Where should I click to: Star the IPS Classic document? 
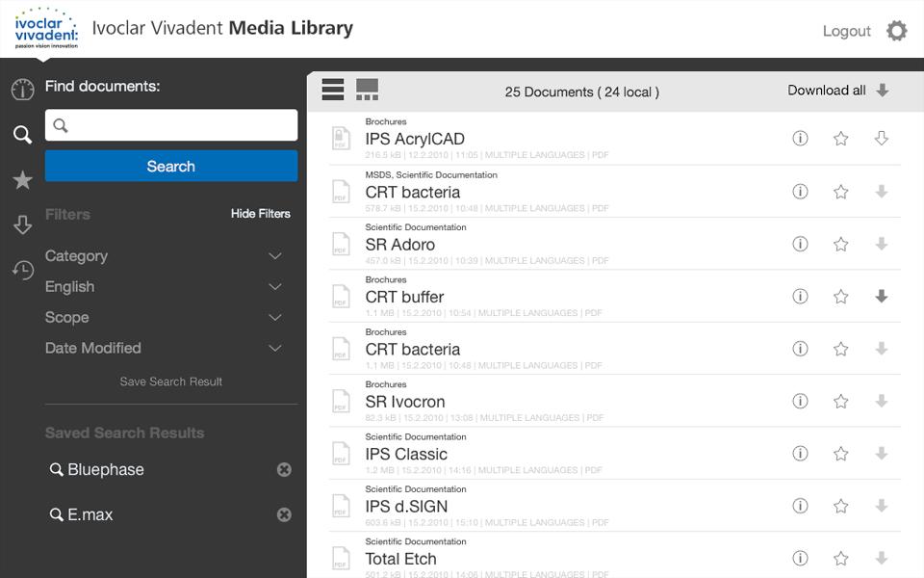point(841,454)
